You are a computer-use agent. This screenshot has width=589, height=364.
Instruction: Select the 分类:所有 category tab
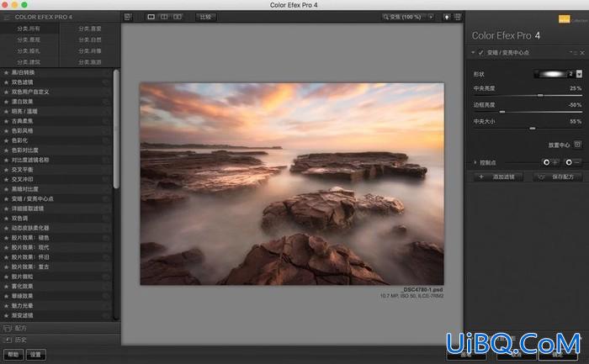point(29,29)
